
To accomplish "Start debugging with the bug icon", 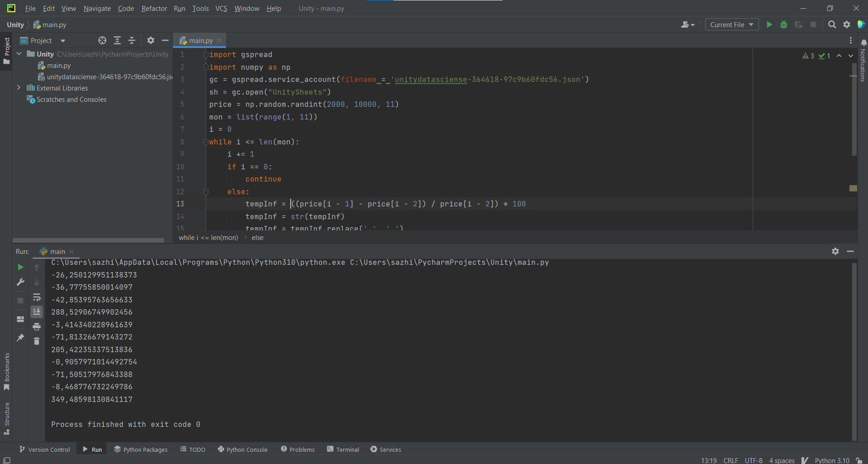I will (784, 24).
